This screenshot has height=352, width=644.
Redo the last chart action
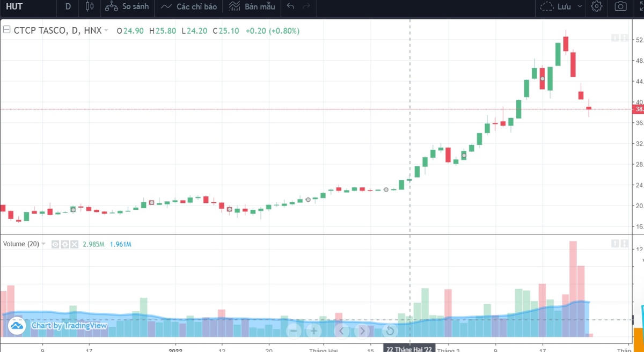pyautogui.click(x=306, y=7)
